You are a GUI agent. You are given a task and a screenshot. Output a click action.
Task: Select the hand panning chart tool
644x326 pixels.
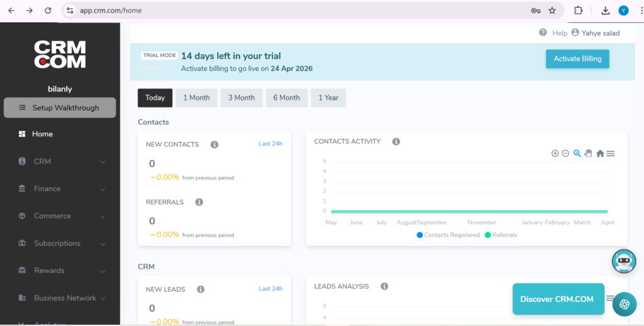point(588,153)
